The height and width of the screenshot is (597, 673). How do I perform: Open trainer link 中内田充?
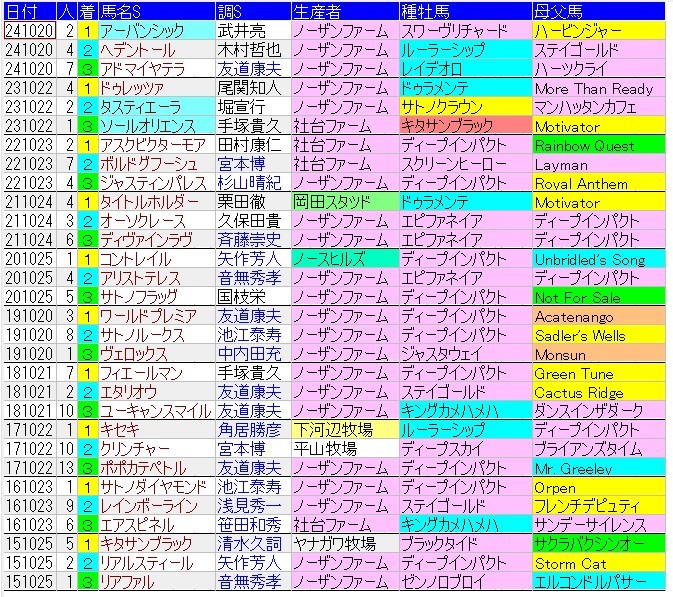click(x=250, y=354)
